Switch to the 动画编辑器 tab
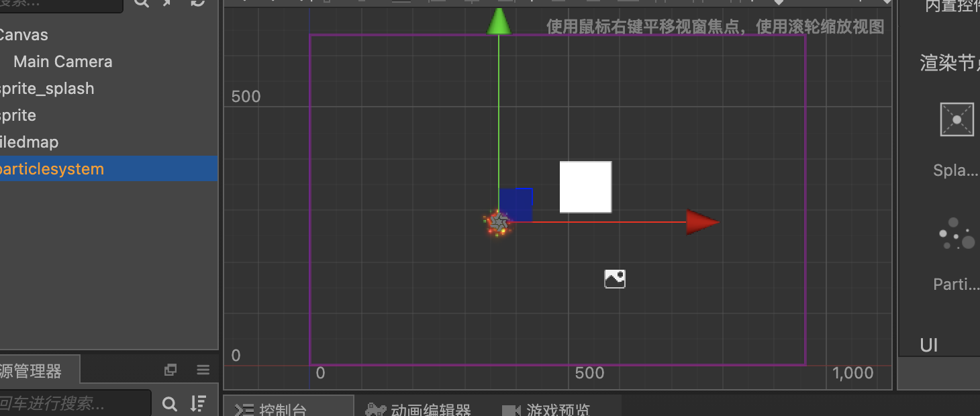This screenshot has width=980, height=416. [x=418, y=409]
